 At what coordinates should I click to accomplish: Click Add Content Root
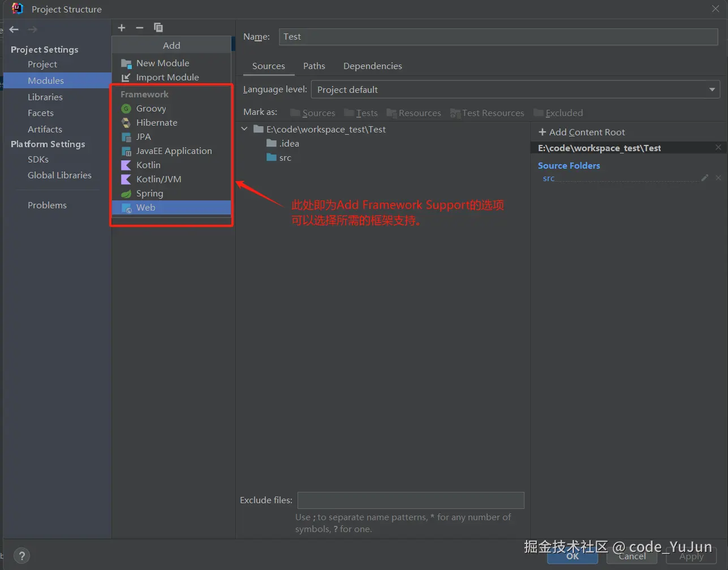coord(581,132)
